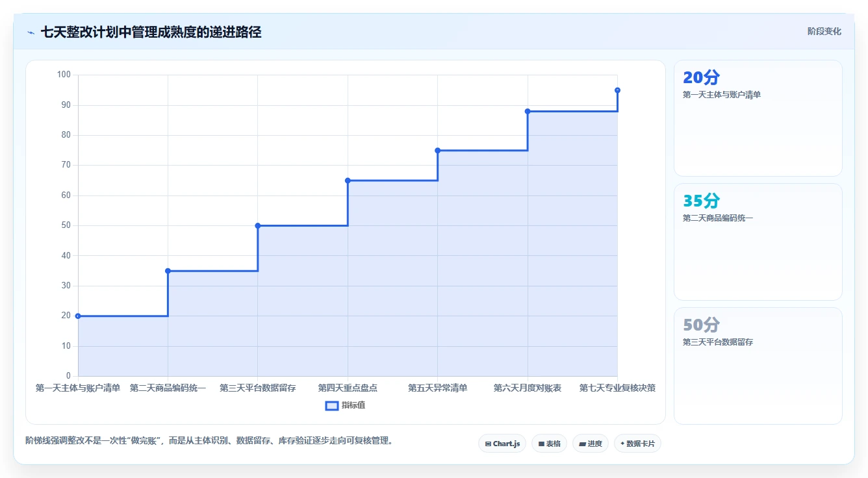Open the 20分 first-day score card

coord(758,118)
